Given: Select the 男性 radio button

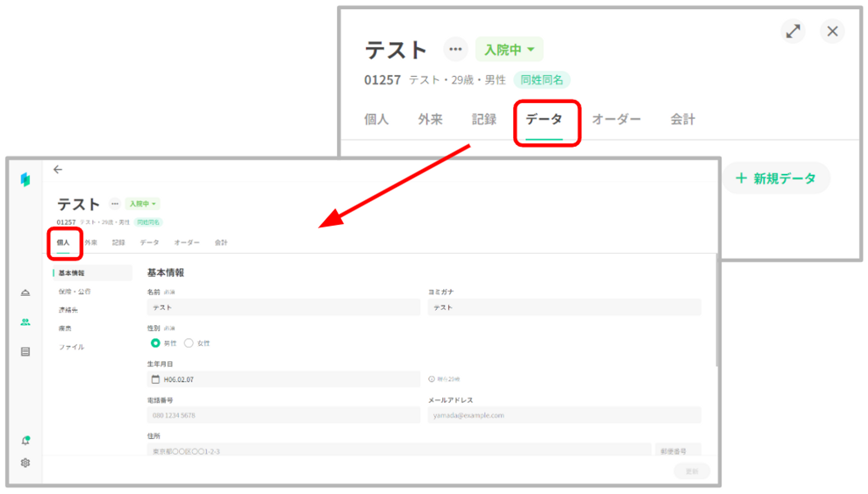Looking at the screenshot, I should (155, 343).
